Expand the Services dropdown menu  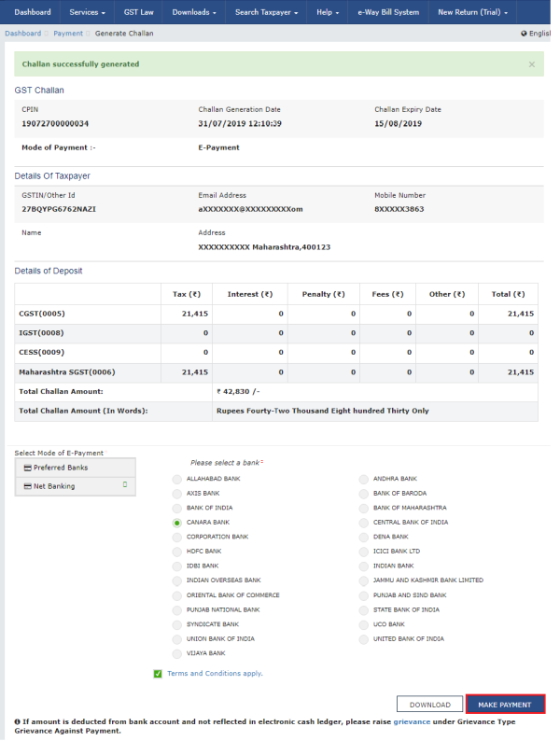pos(87,12)
